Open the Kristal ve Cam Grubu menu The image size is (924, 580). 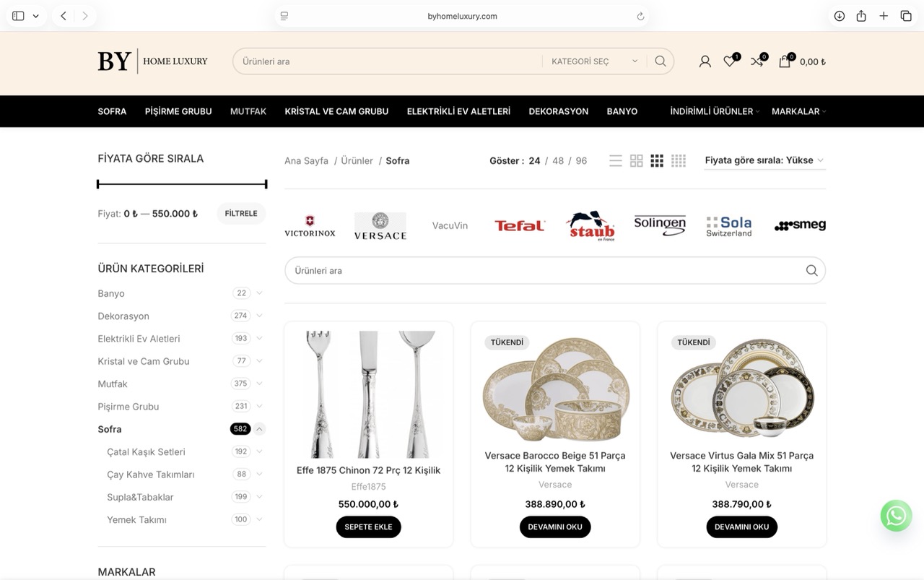coord(336,111)
